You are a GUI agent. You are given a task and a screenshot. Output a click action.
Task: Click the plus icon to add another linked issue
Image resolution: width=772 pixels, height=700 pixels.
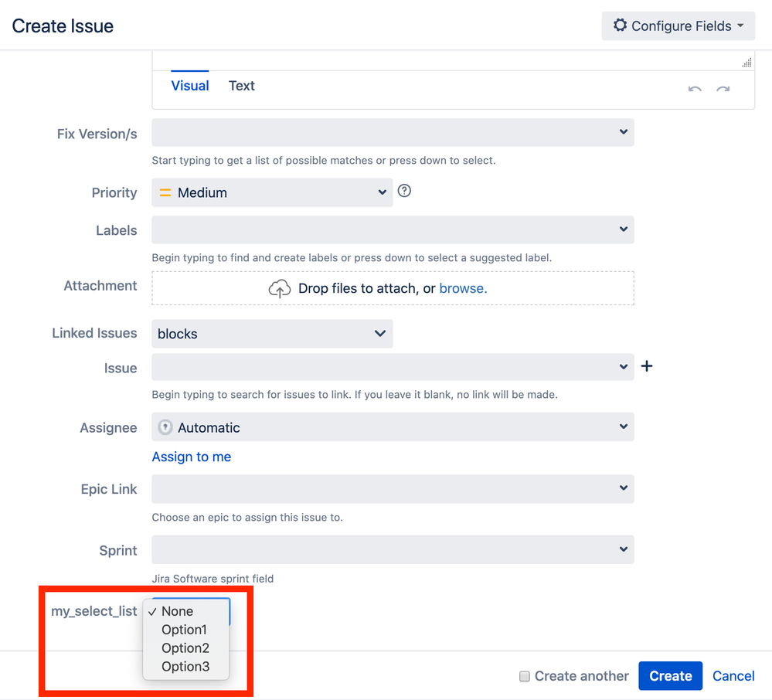[647, 366]
